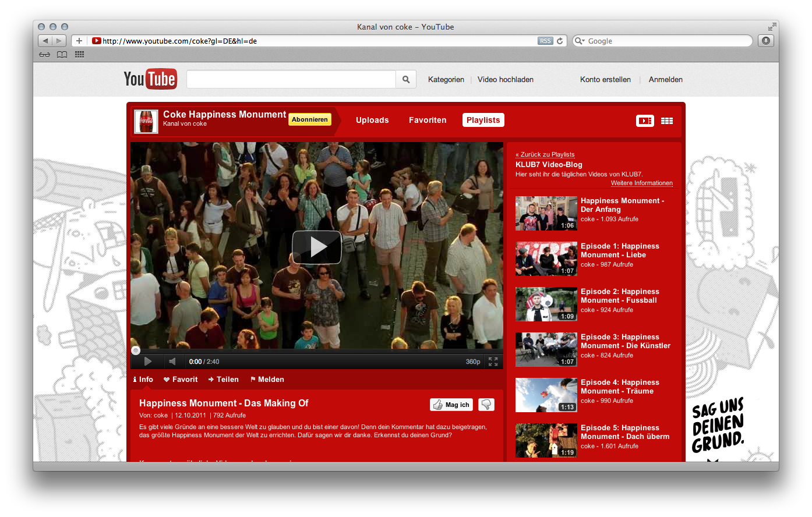This screenshot has width=812, height=517.
Task: Reload the page with refresh icon
Action: coord(560,41)
